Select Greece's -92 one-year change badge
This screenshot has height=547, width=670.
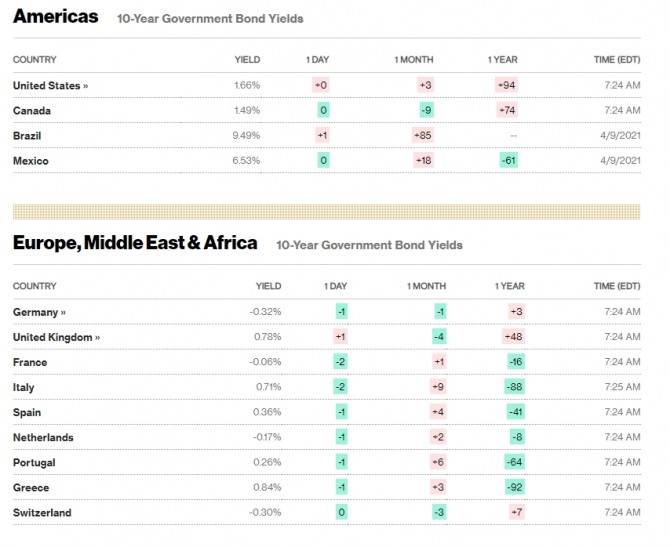514,488
